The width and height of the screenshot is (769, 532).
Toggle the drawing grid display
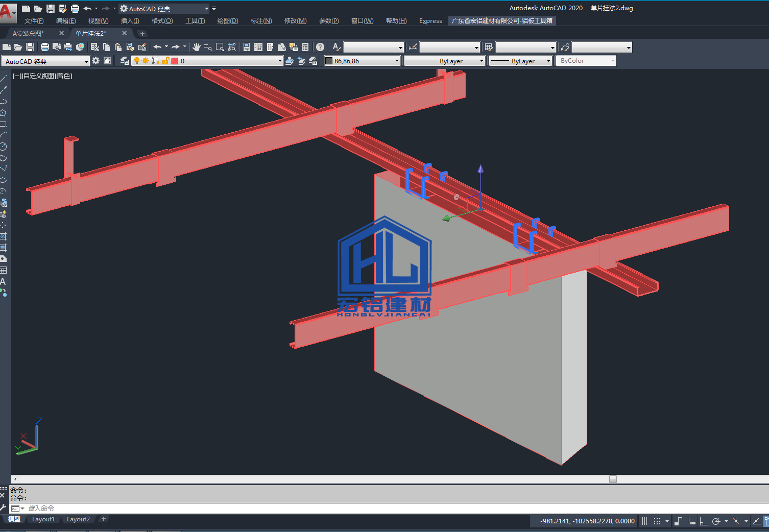pyautogui.click(x=644, y=521)
